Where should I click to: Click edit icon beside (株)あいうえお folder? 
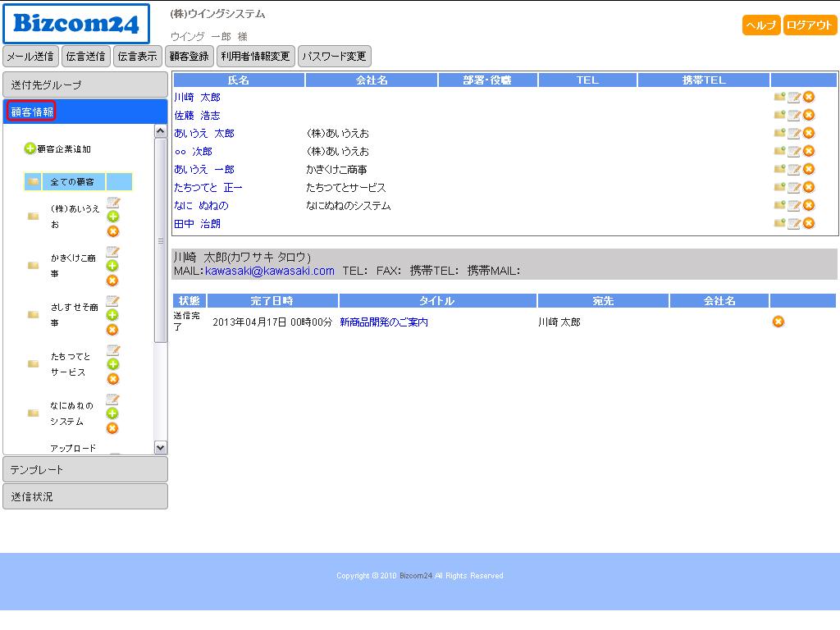click(x=113, y=203)
